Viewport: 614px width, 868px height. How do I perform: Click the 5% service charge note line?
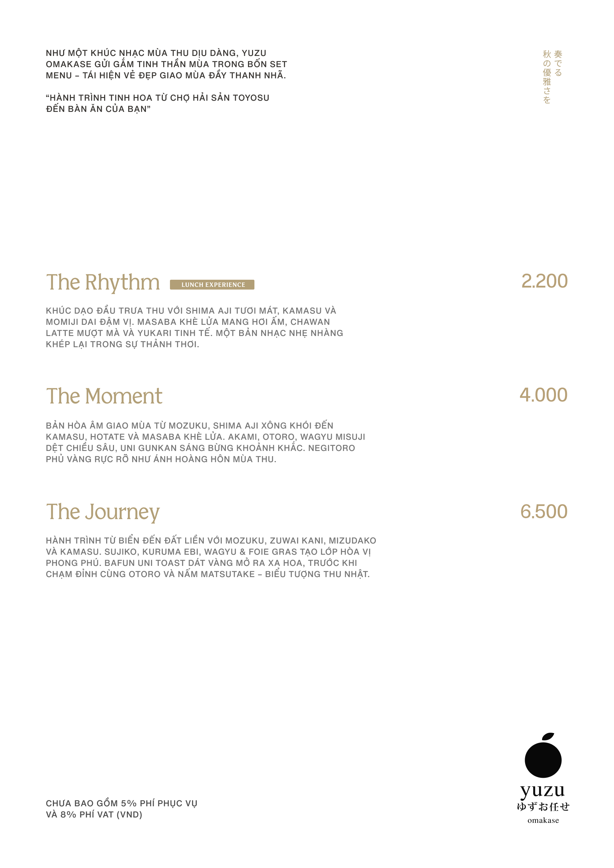pyautogui.click(x=121, y=803)
